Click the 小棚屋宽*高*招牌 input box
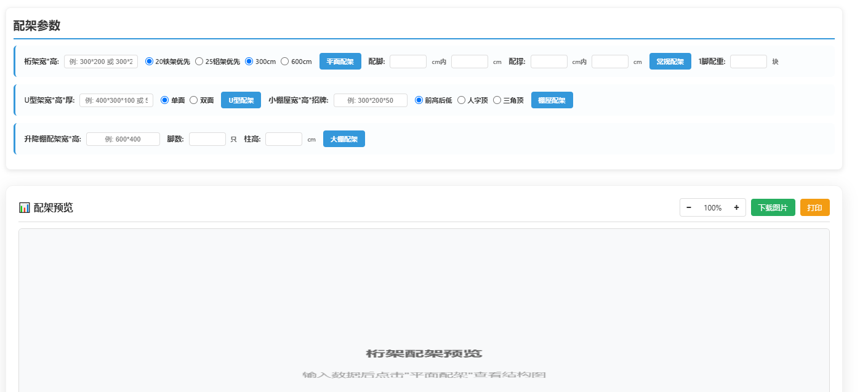This screenshot has height=392, width=868. (370, 100)
